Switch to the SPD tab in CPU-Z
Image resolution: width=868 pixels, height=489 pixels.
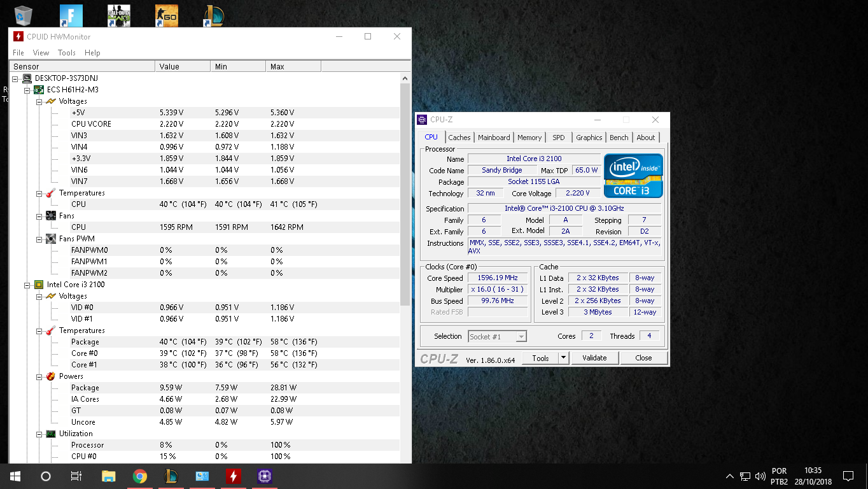pos(559,138)
